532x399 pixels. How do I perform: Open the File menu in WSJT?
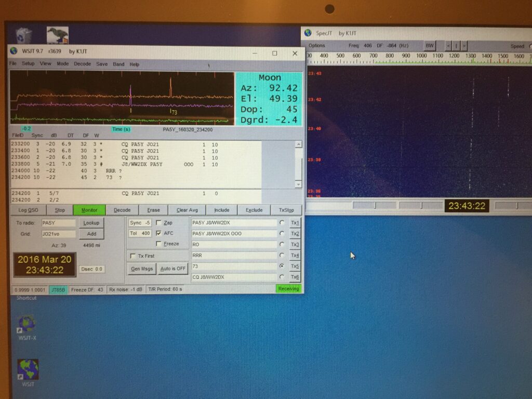13,63
